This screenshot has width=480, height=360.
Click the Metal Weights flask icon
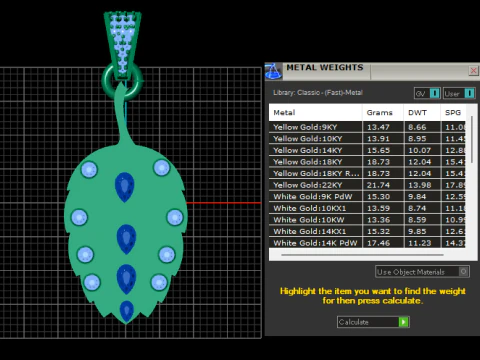click(x=273, y=71)
